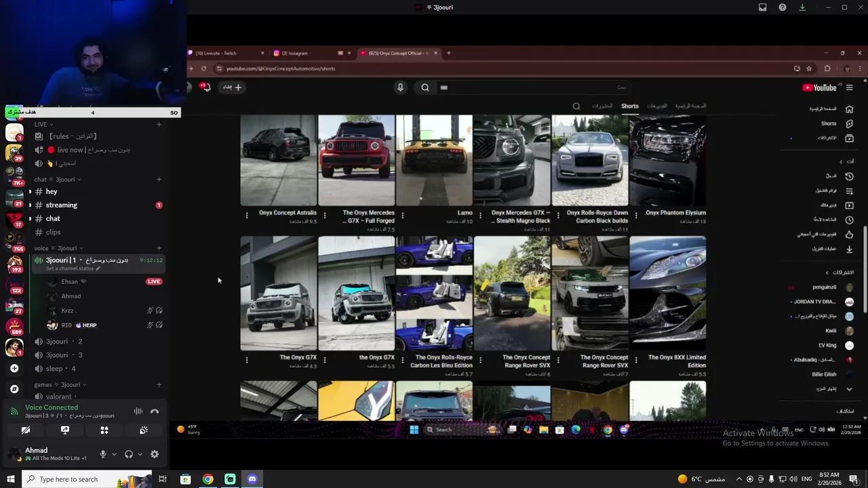
Task: Open microphone input device dropdown arrow
Action: tap(114, 454)
